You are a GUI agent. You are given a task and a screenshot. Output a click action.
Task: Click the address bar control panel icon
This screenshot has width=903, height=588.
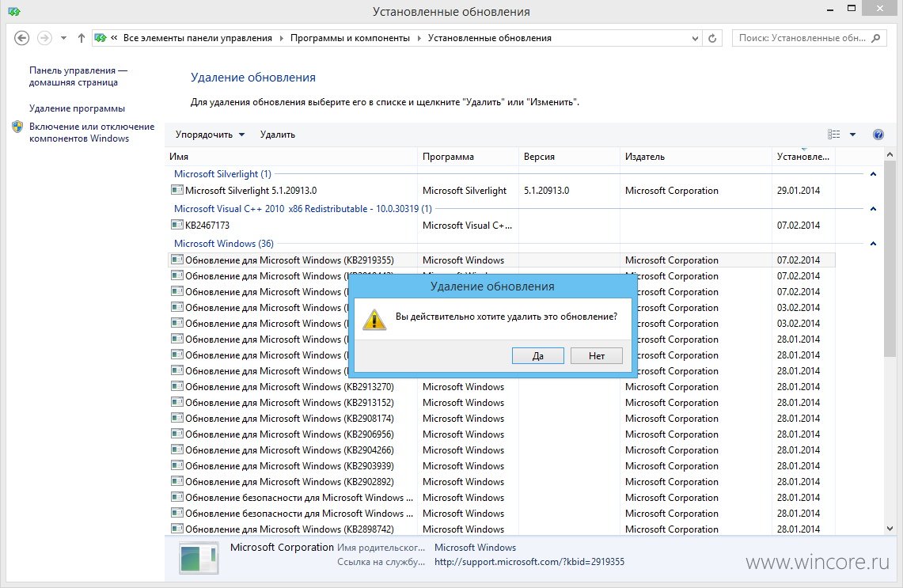101,38
